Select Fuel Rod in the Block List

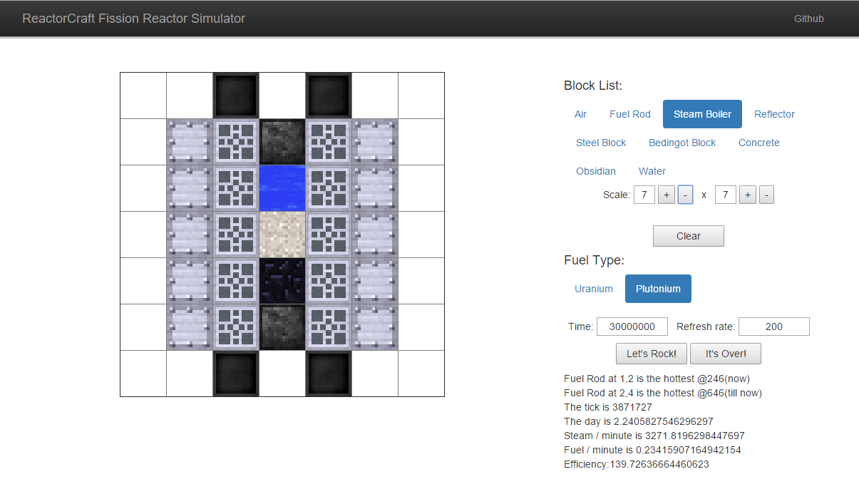coord(630,114)
